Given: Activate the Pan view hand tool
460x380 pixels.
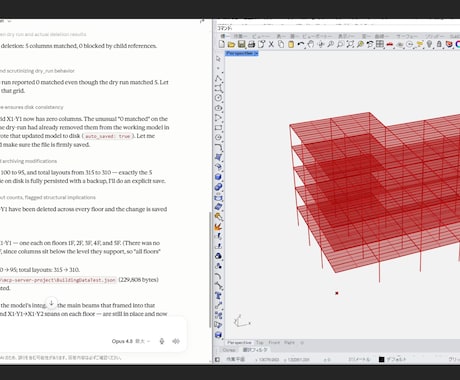Looking at the screenshot, I should point(311,44).
